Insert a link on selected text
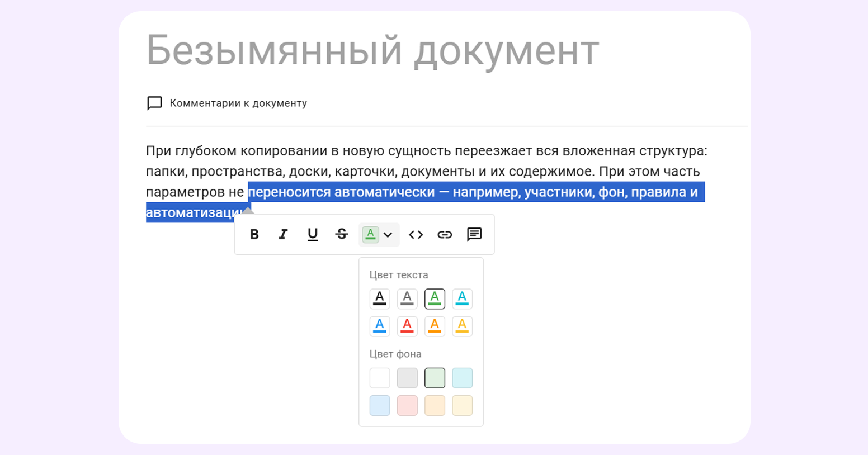Image resolution: width=868 pixels, height=455 pixels. pos(445,235)
